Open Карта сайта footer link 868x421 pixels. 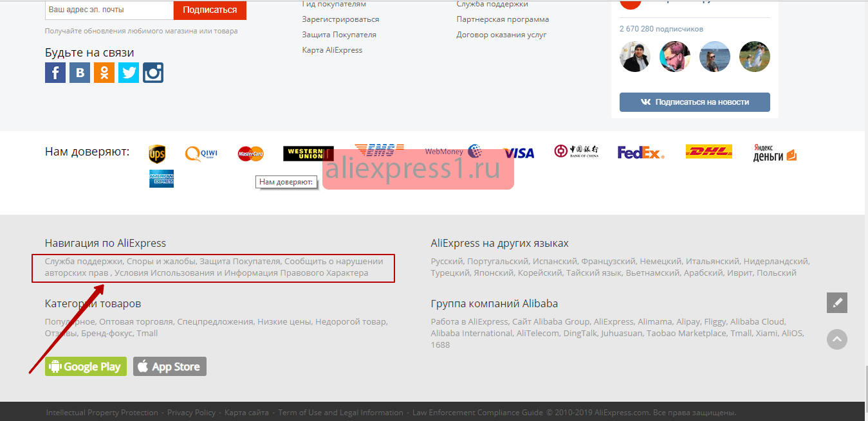click(x=246, y=413)
